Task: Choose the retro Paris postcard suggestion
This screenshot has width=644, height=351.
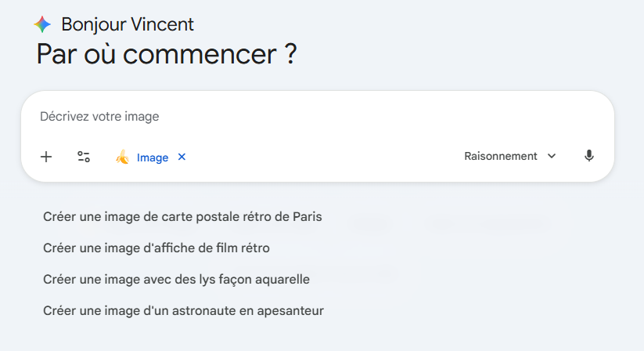Action: tap(182, 216)
